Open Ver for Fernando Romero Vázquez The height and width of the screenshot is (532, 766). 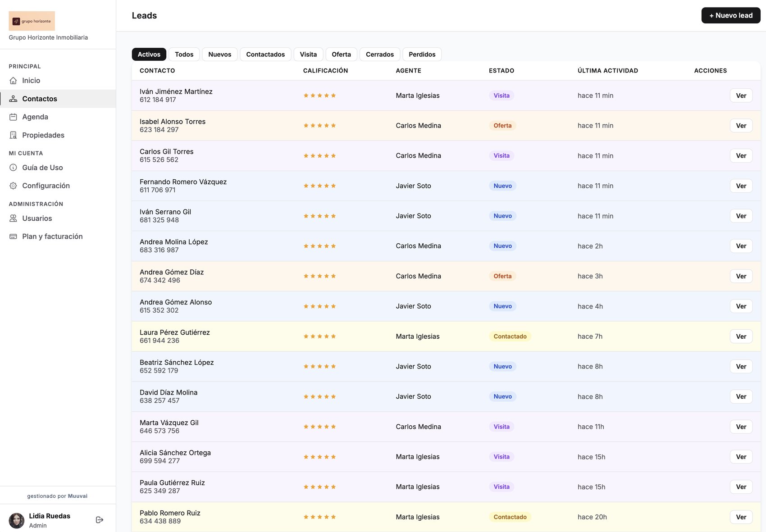[x=741, y=186]
